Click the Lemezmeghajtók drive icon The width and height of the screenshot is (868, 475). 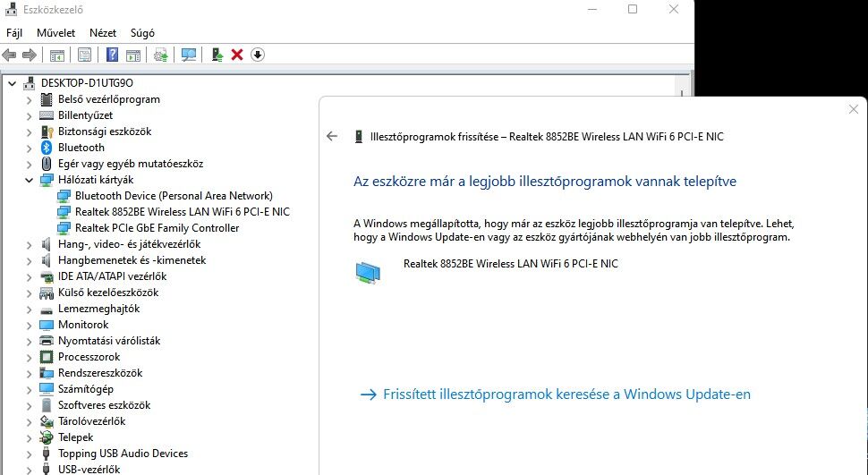(47, 310)
